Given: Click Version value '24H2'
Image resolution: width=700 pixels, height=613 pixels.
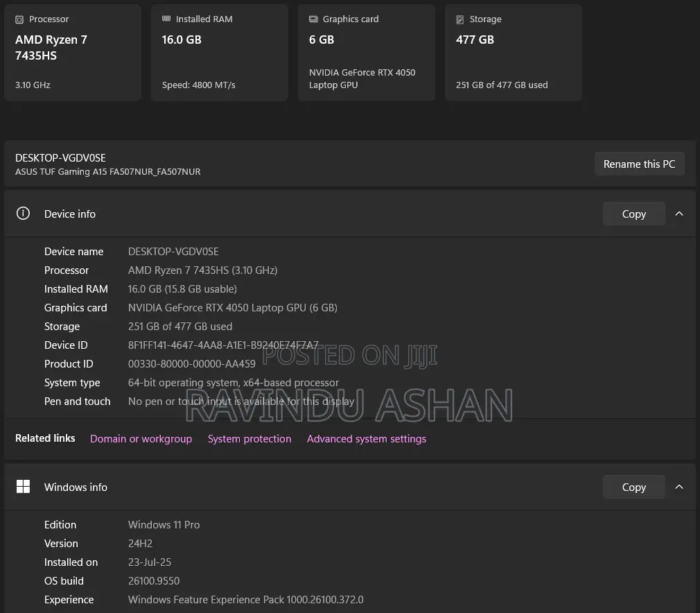Looking at the screenshot, I should pyautogui.click(x=140, y=543).
